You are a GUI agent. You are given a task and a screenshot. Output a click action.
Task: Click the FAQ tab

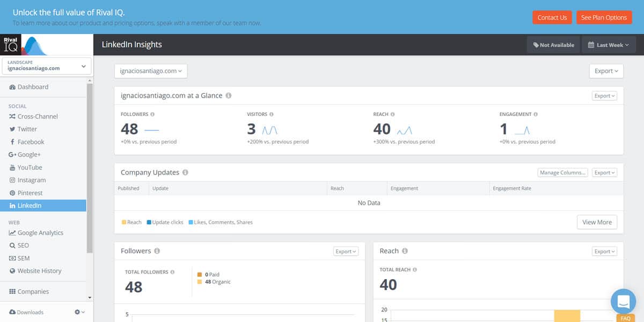pos(626,318)
